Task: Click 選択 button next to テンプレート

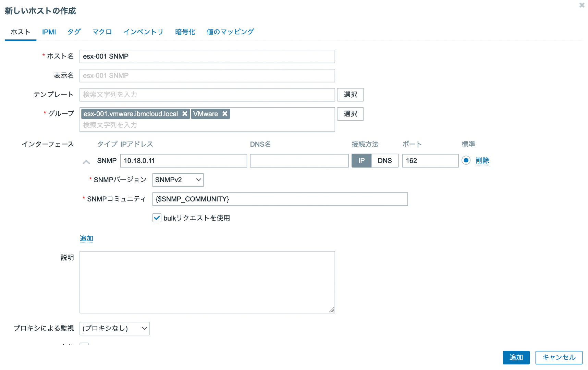Action: (350, 95)
